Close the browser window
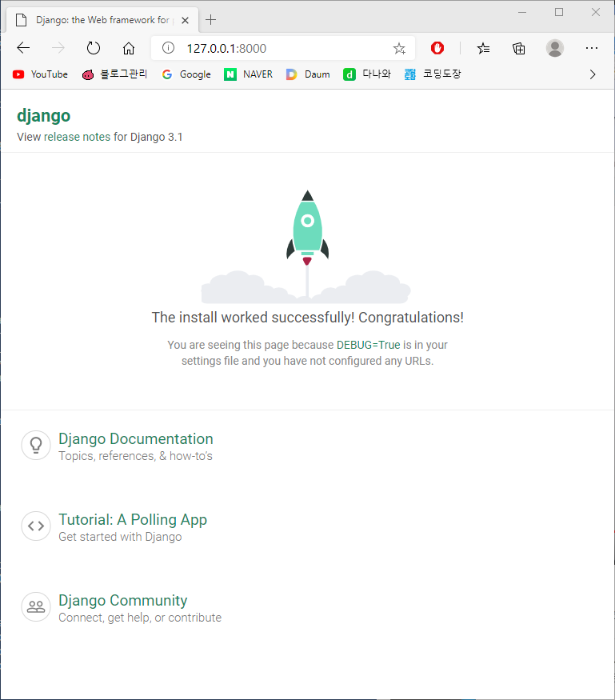 (595, 12)
